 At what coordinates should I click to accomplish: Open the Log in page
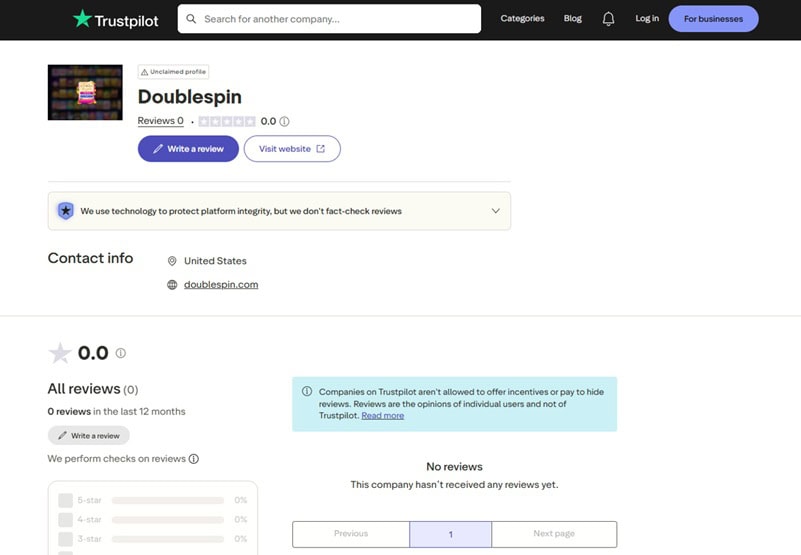tap(647, 18)
